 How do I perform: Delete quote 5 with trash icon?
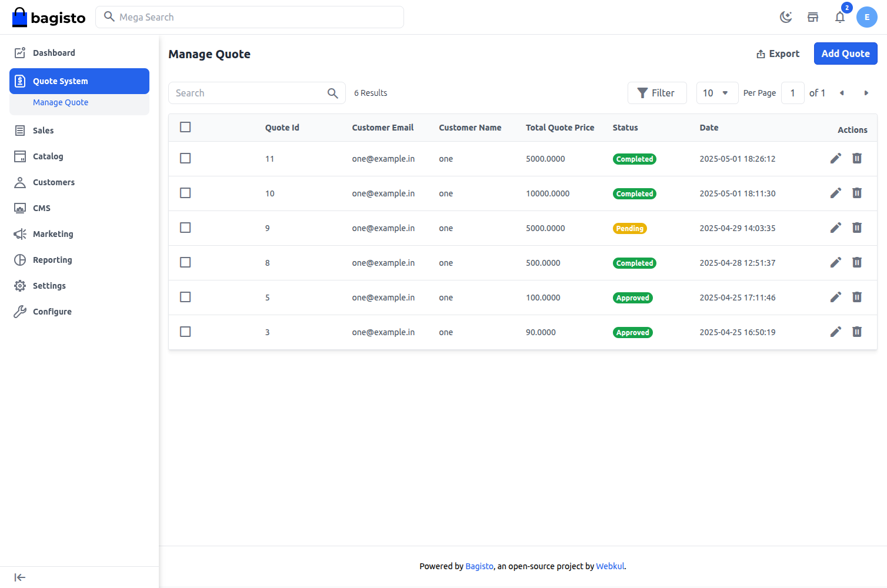(x=857, y=297)
